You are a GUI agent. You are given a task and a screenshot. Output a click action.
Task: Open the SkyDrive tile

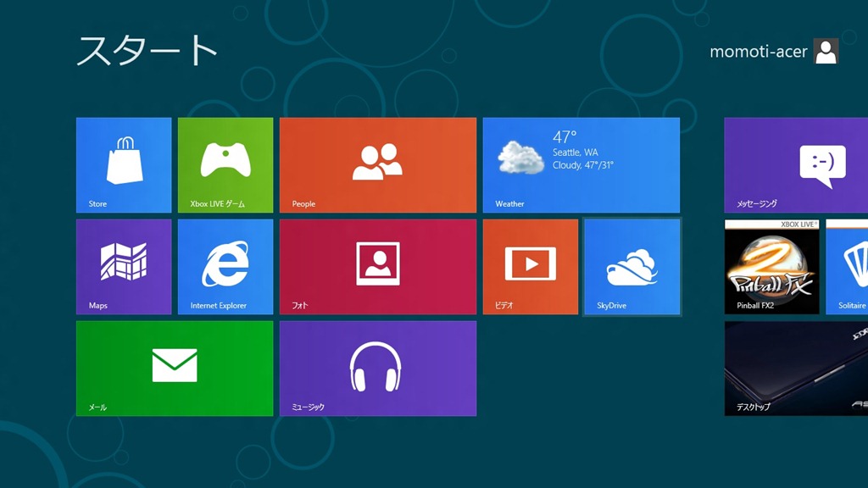632,267
